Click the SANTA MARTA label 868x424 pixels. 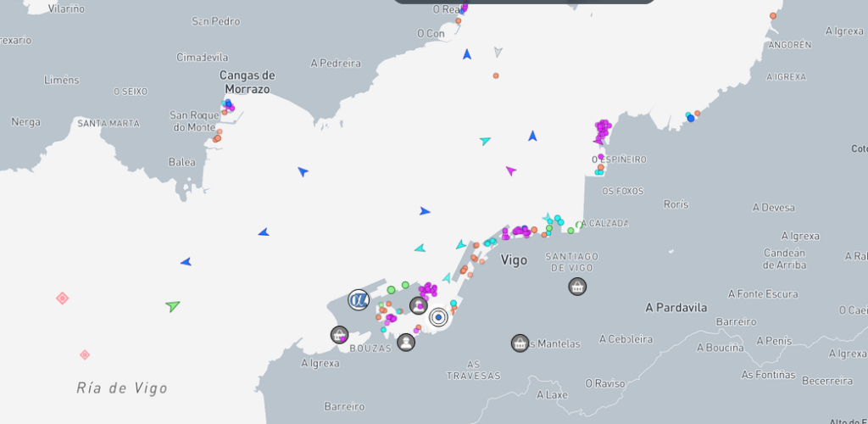coord(108,123)
